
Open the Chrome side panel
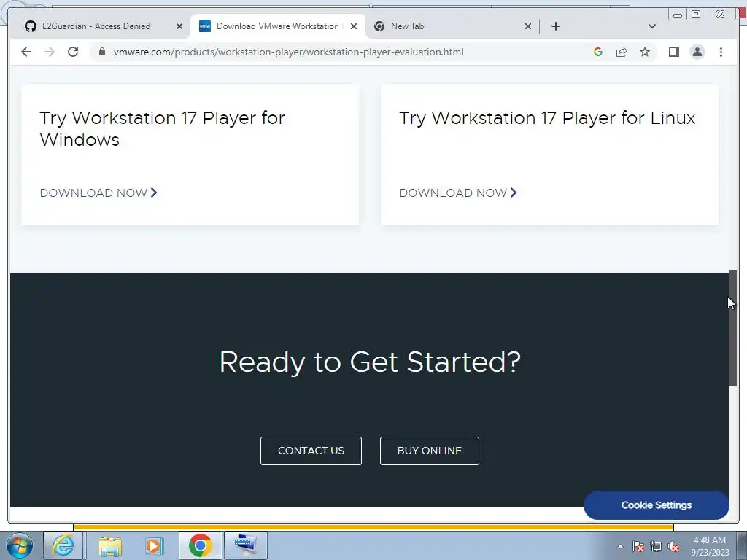(x=673, y=52)
